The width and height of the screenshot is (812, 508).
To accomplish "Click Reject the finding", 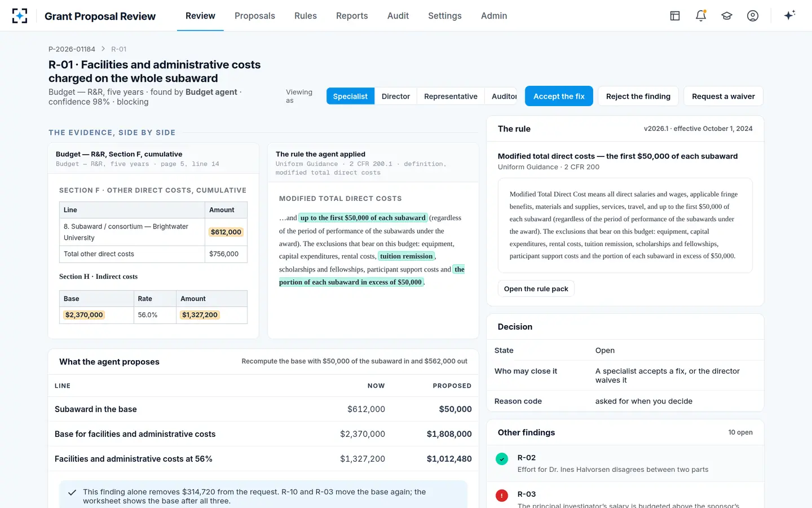I will (638, 96).
